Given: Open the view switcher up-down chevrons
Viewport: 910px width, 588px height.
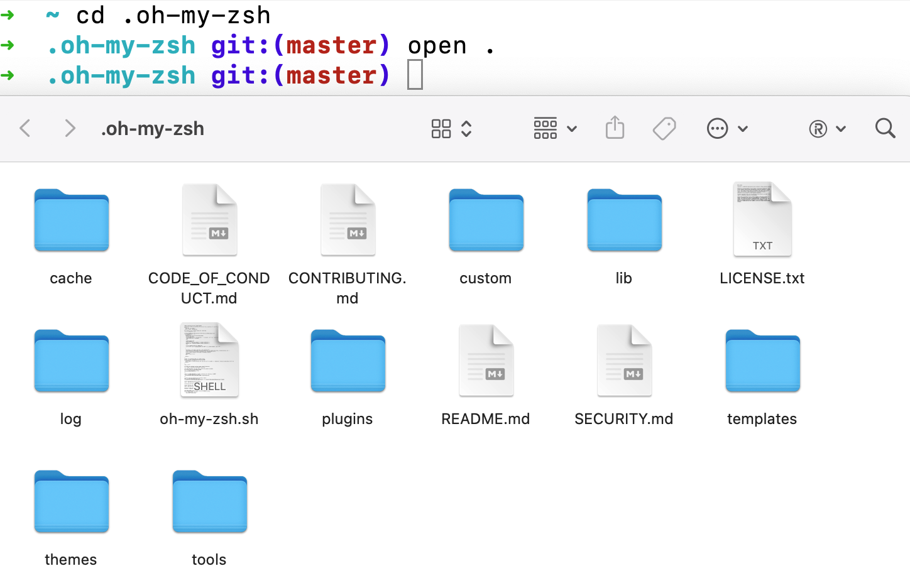Looking at the screenshot, I should (466, 129).
